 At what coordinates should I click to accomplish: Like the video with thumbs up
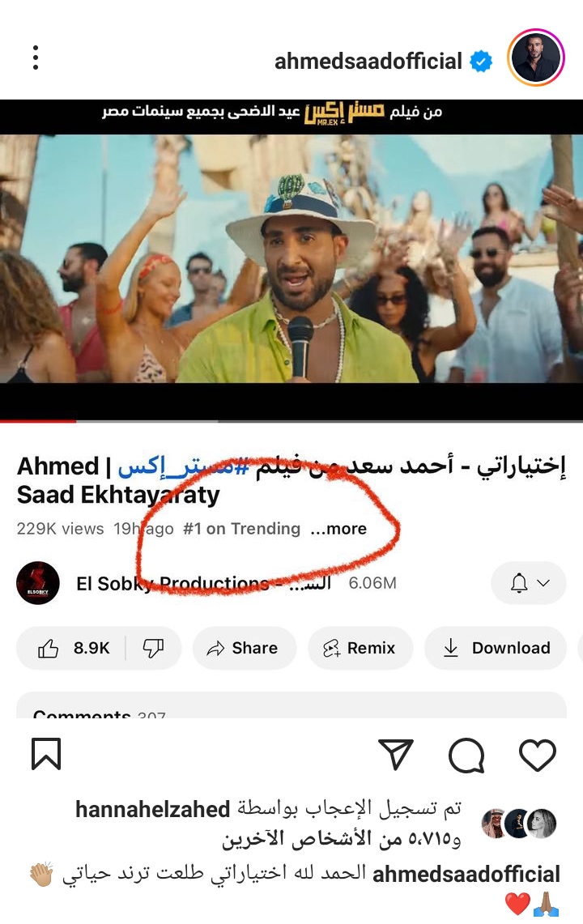(x=73, y=648)
